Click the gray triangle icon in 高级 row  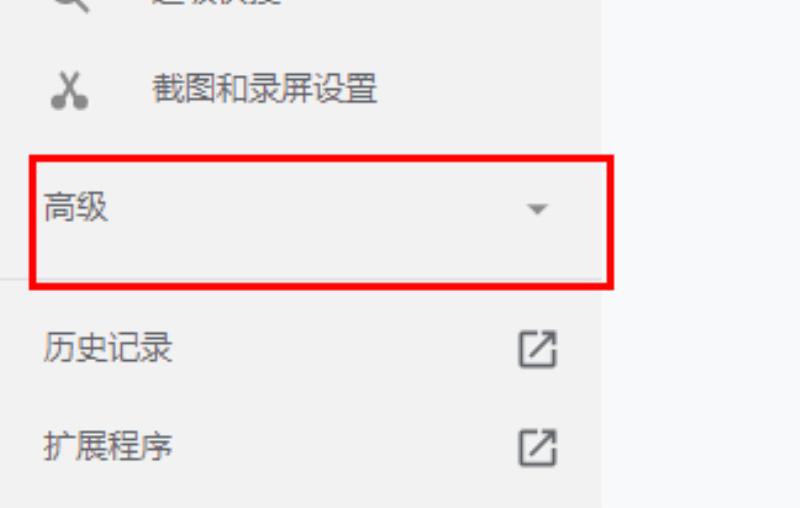(x=537, y=209)
